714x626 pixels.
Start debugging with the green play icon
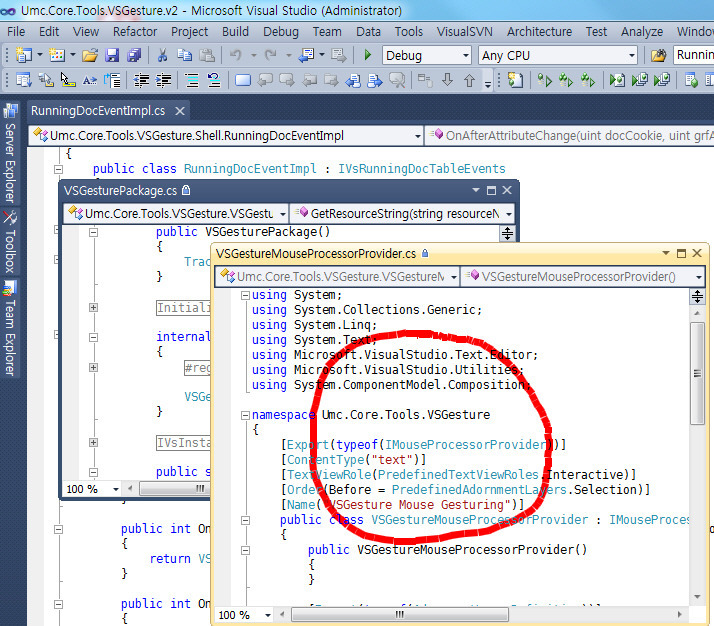(368, 55)
